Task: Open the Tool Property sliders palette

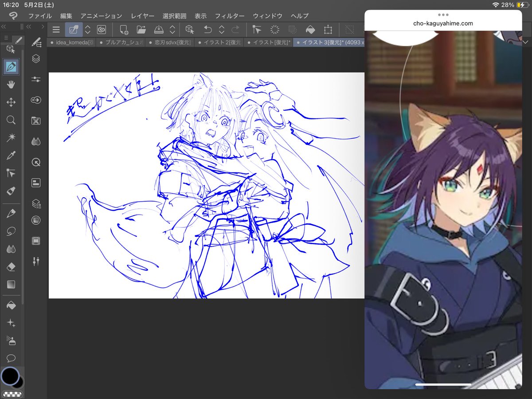Action: (x=36, y=79)
